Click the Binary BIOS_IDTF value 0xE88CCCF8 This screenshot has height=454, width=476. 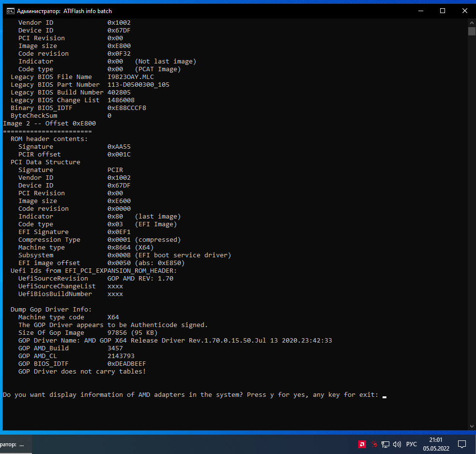126,108
